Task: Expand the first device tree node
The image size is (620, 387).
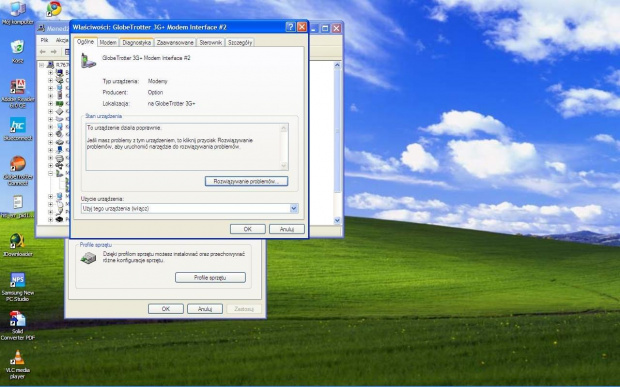Action: coord(50,72)
